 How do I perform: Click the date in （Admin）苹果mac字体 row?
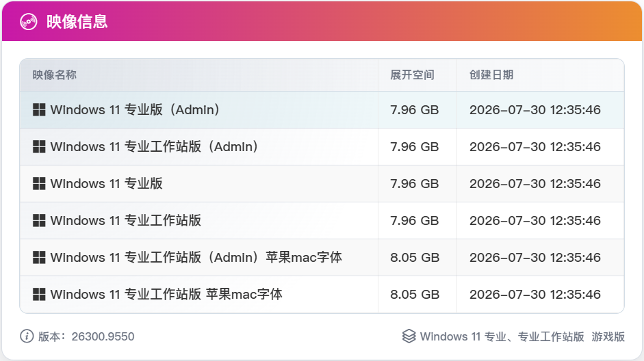coord(535,258)
